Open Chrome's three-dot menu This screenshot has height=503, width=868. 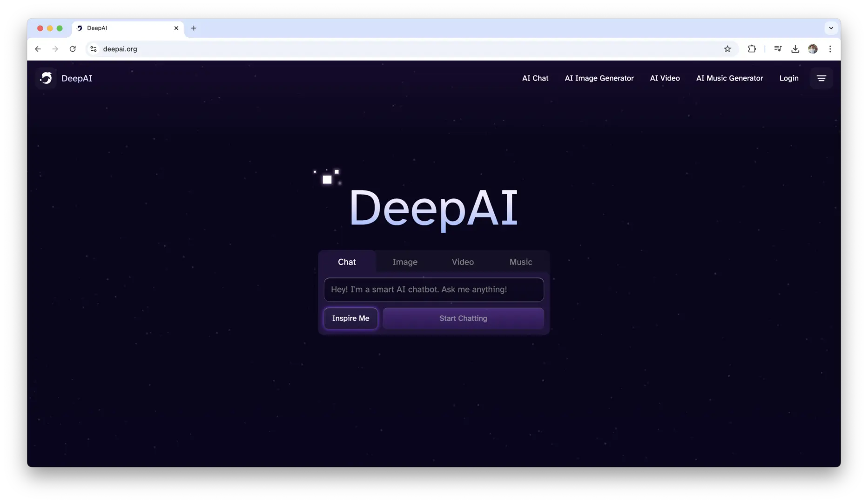coord(830,49)
